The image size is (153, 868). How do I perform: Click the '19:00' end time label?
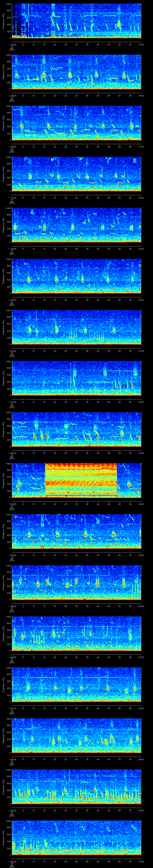click(141, 249)
